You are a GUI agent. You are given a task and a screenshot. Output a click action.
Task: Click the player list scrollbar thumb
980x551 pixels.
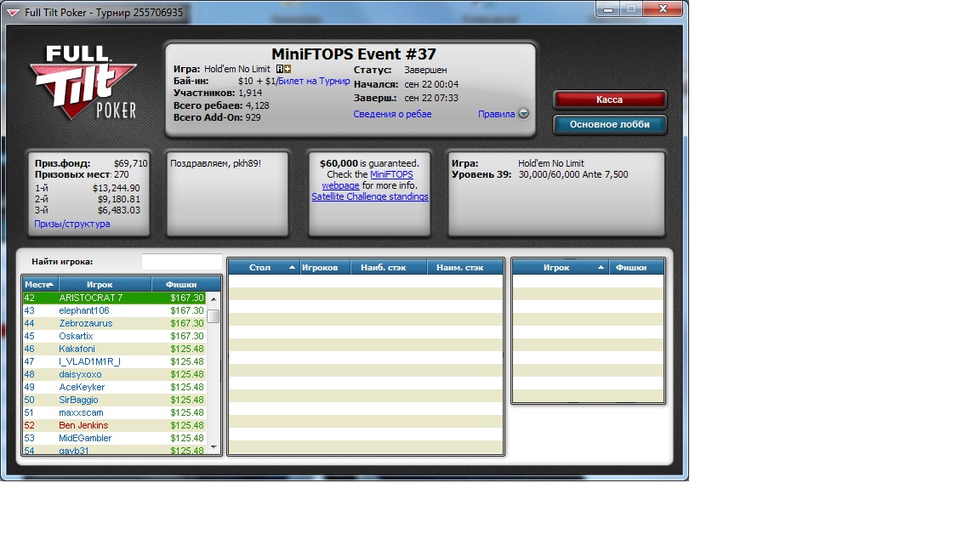click(214, 316)
